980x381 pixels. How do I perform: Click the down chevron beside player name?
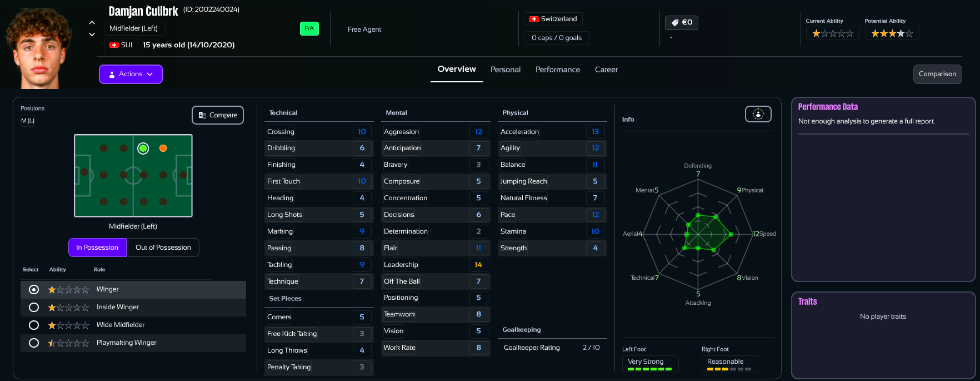click(92, 34)
